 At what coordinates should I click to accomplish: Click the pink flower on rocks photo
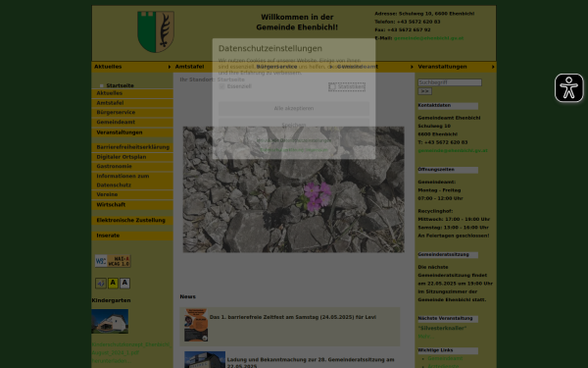[293, 189]
